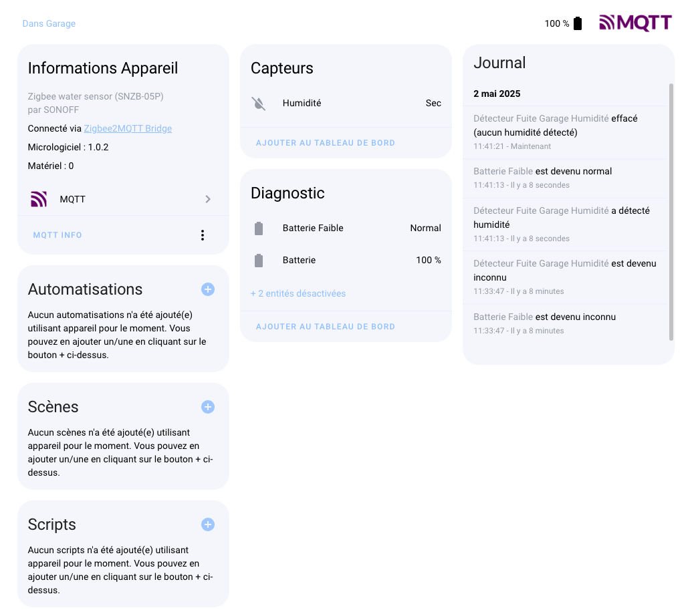692x616 pixels.
Task: Click the Journal scrollbar
Action: point(671,211)
